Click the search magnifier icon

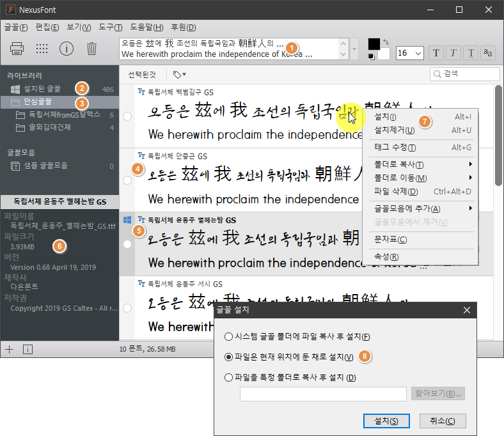(x=437, y=74)
